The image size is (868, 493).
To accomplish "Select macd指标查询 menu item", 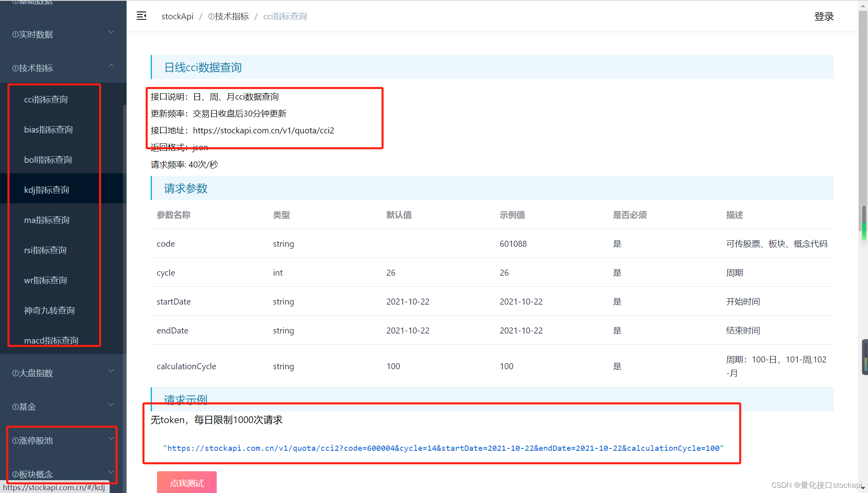I will coord(51,340).
